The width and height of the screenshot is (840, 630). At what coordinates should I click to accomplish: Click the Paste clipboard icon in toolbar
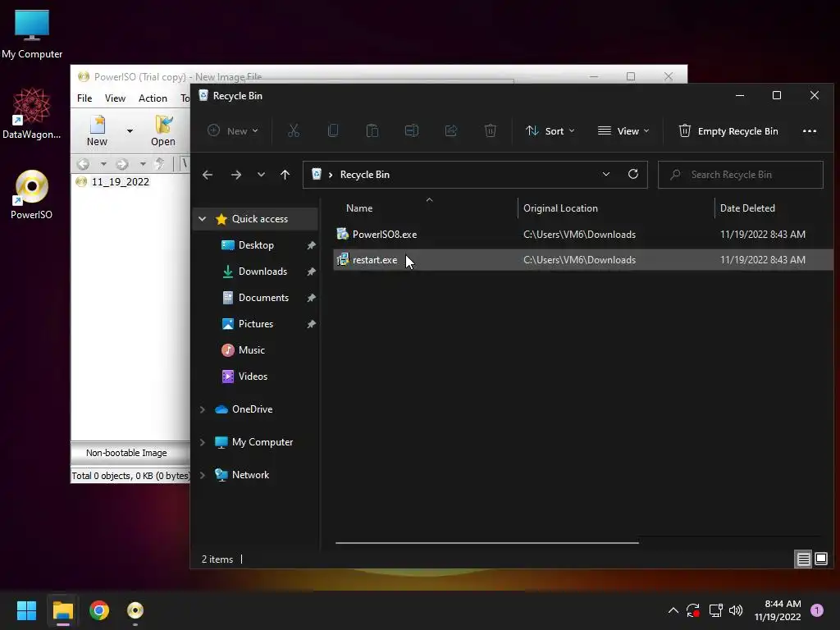(x=372, y=130)
